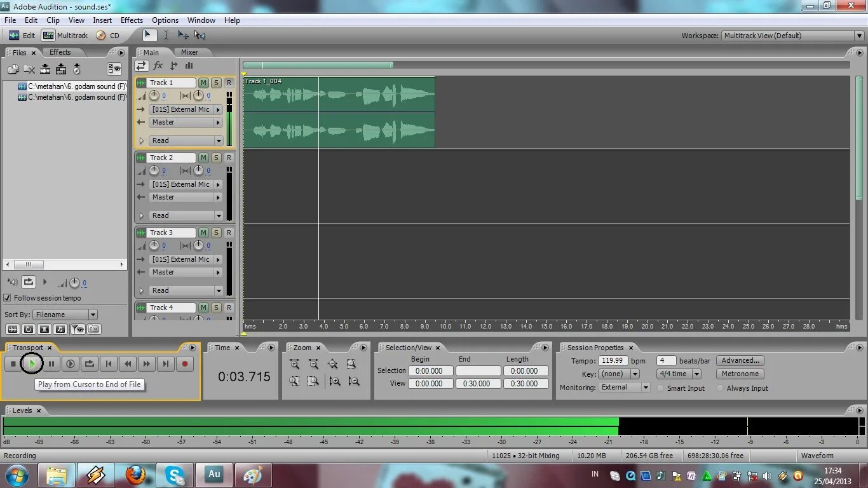Open the Clip menu
The height and width of the screenshot is (488, 868).
[x=53, y=20]
